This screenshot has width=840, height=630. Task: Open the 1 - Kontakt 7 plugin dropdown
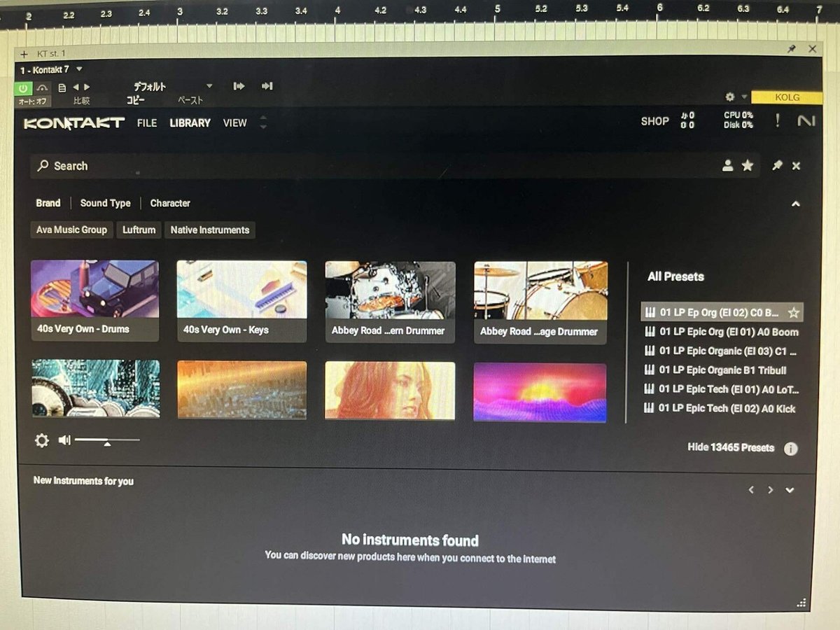[x=51, y=69]
